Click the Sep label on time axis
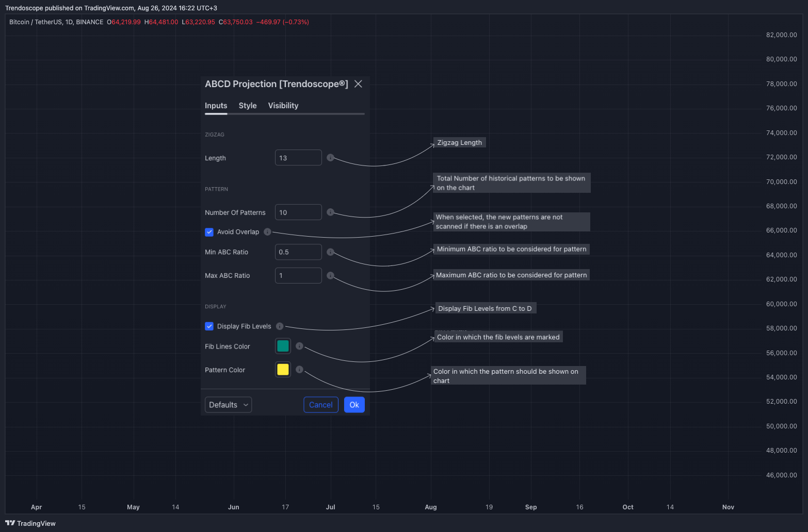Image resolution: width=808 pixels, height=532 pixels. 531,507
